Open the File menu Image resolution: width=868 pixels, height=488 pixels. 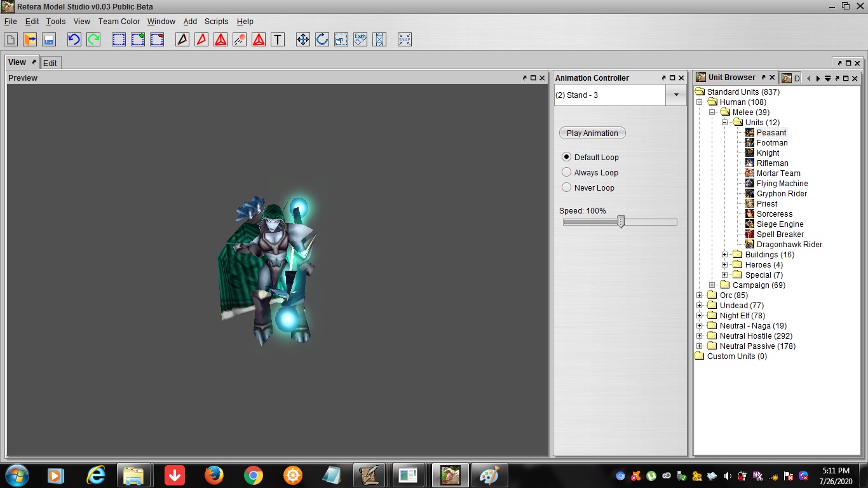10,21
